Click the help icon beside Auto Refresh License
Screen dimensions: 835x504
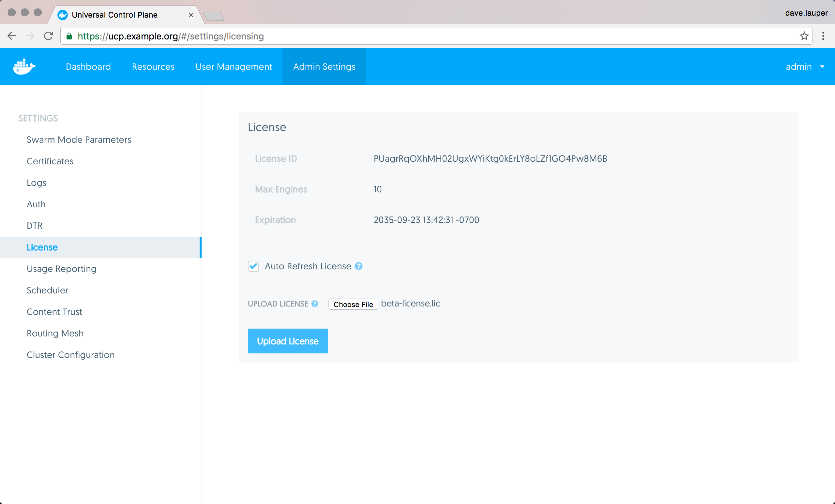point(358,266)
